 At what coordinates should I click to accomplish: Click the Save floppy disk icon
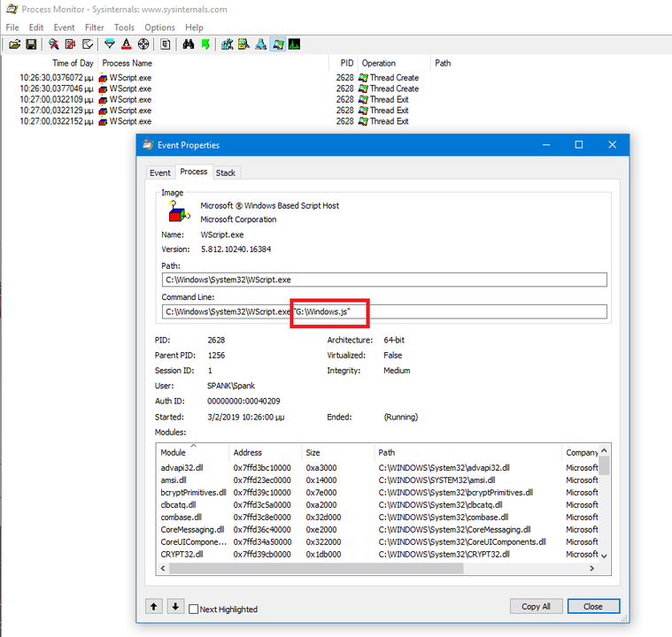[x=31, y=44]
